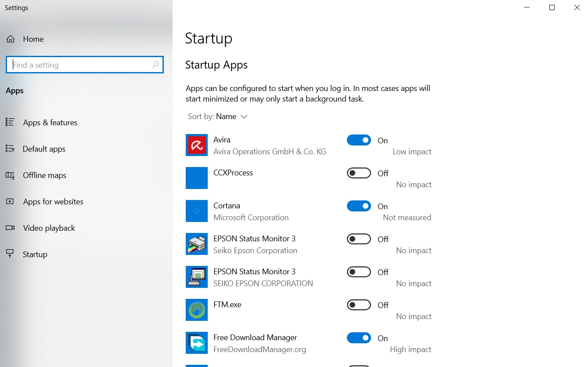
Task: Click the red Avira app icon
Action: coord(197,145)
